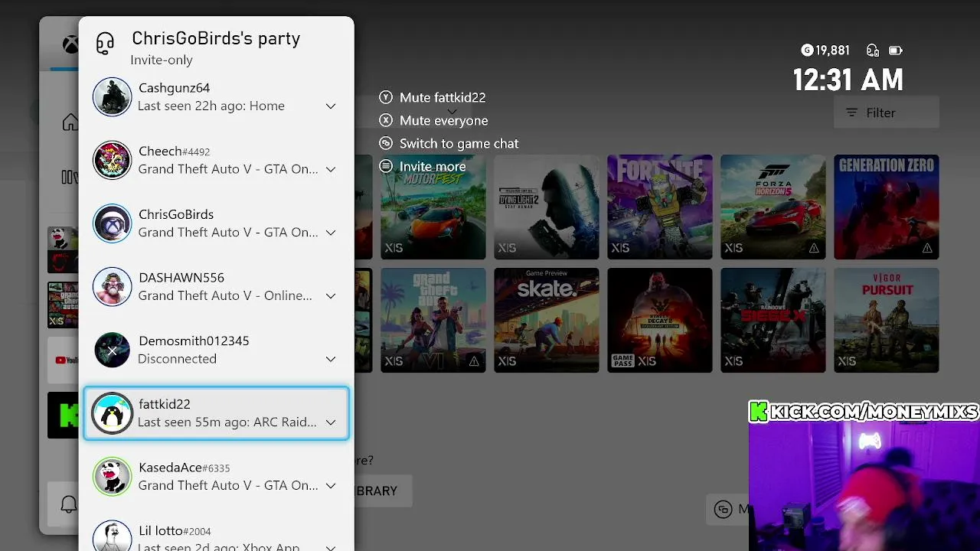
Task: Click DASHAWN556's avatar
Action: 113,286
